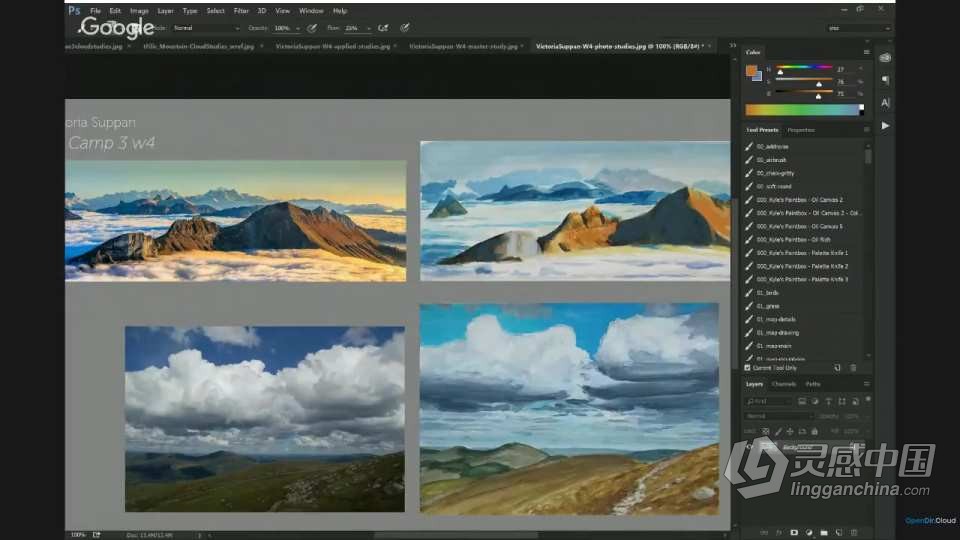Select Kyle's Paintbox Palette Knife 2 preset

pos(803,266)
